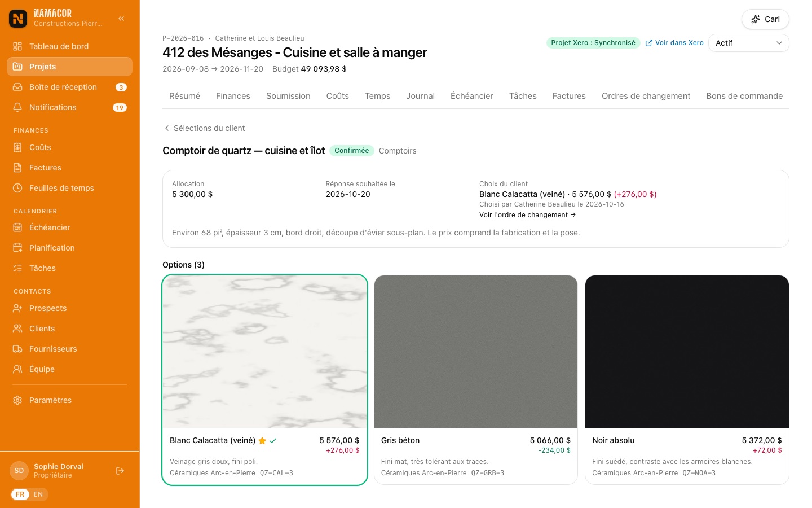The image size is (812, 508).
Task: Select the Blanc Calacatta marble swatch
Action: click(265, 352)
